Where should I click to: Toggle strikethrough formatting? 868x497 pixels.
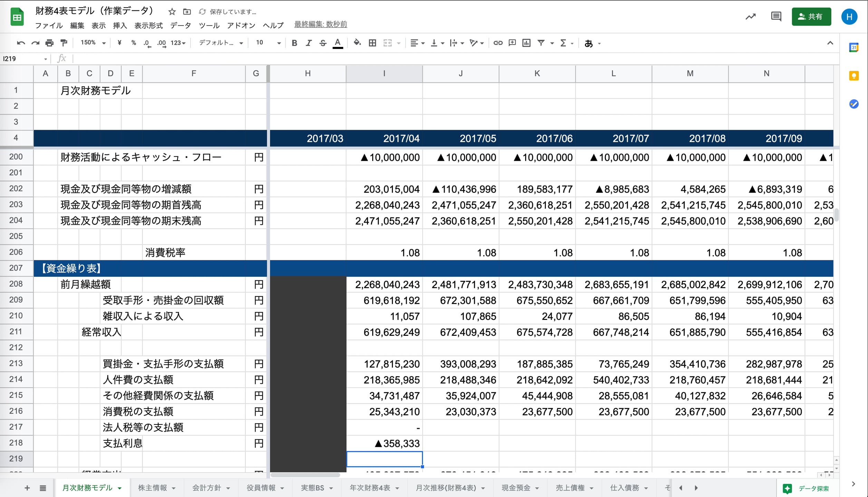click(322, 43)
